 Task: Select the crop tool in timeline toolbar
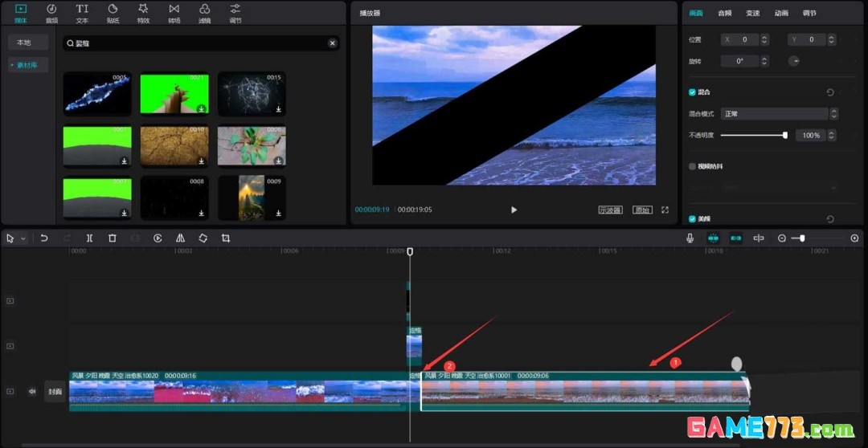pyautogui.click(x=226, y=238)
